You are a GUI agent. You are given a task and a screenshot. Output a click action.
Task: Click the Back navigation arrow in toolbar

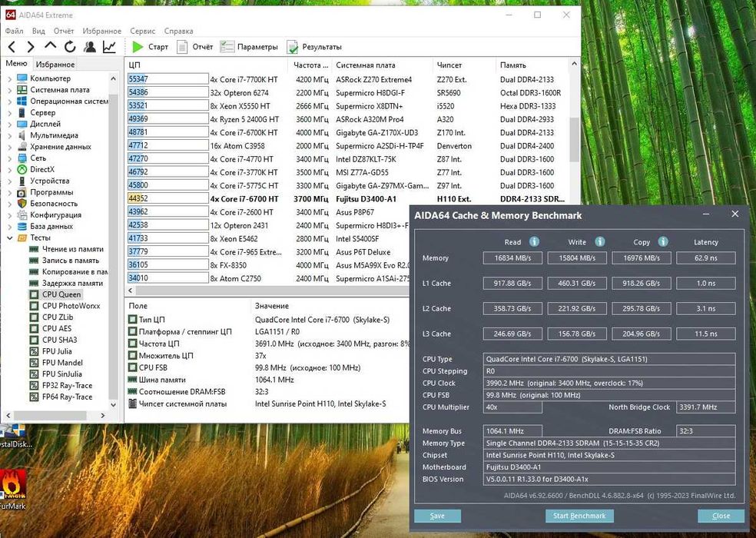pyautogui.click(x=12, y=47)
